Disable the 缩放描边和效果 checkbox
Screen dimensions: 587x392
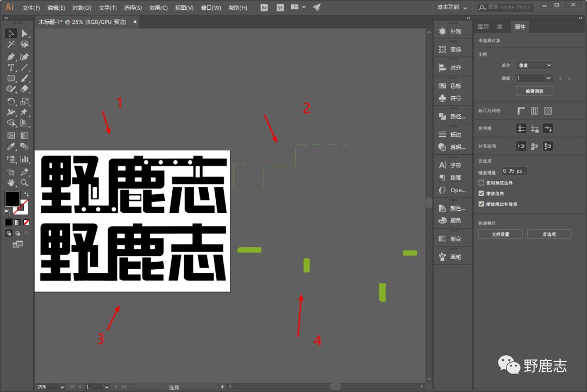(x=482, y=204)
